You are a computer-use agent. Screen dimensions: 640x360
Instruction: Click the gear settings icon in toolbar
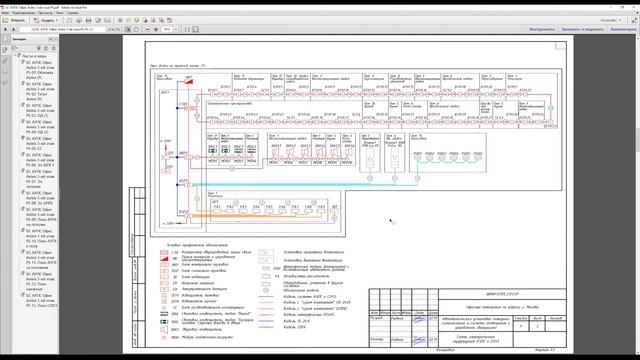click(120, 20)
